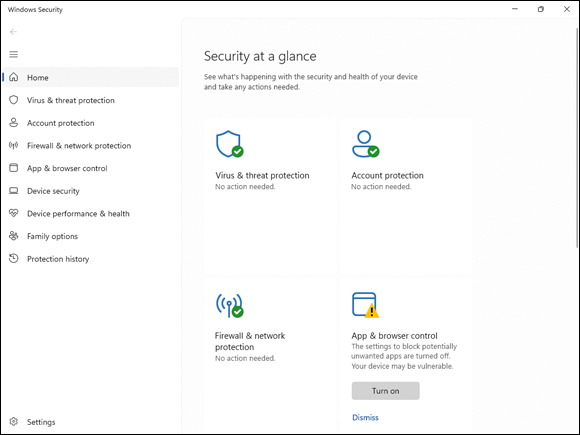The image size is (580, 435).
Task: Open Account protection from sidebar
Action: 91,123
